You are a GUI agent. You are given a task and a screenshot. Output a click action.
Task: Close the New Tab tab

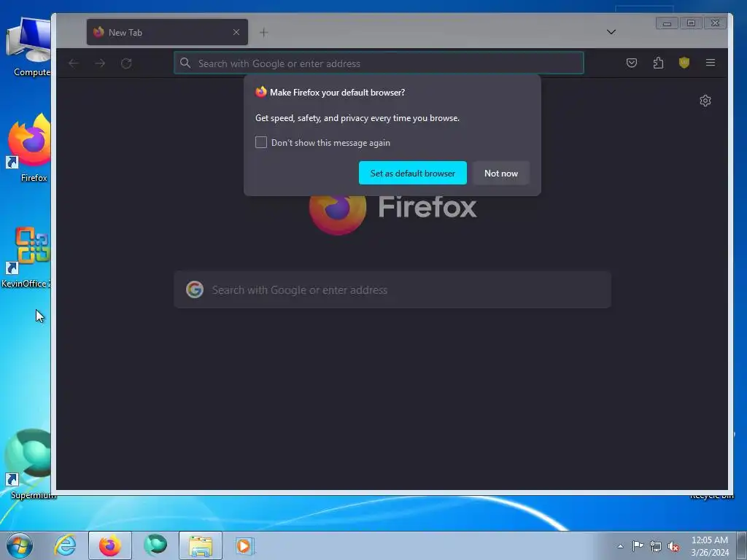click(236, 32)
